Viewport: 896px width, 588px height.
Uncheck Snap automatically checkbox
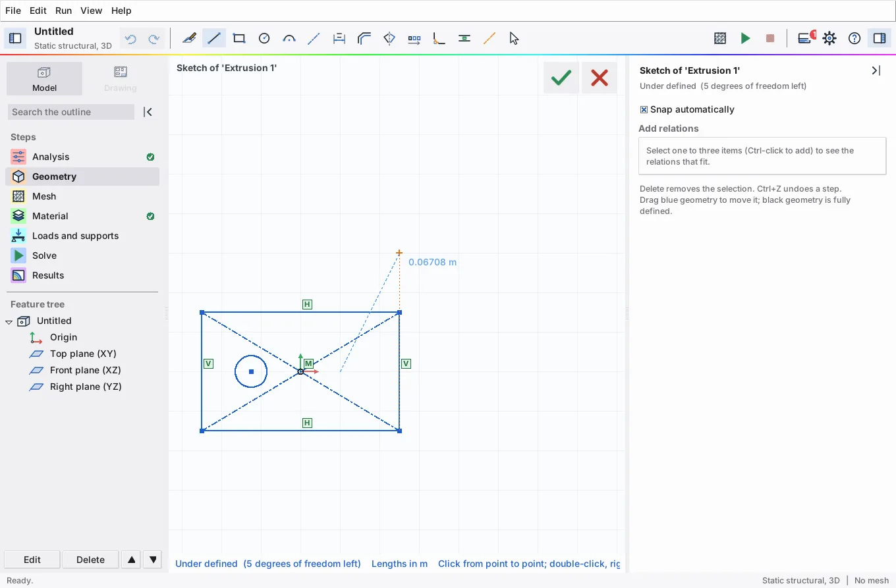pyautogui.click(x=644, y=110)
